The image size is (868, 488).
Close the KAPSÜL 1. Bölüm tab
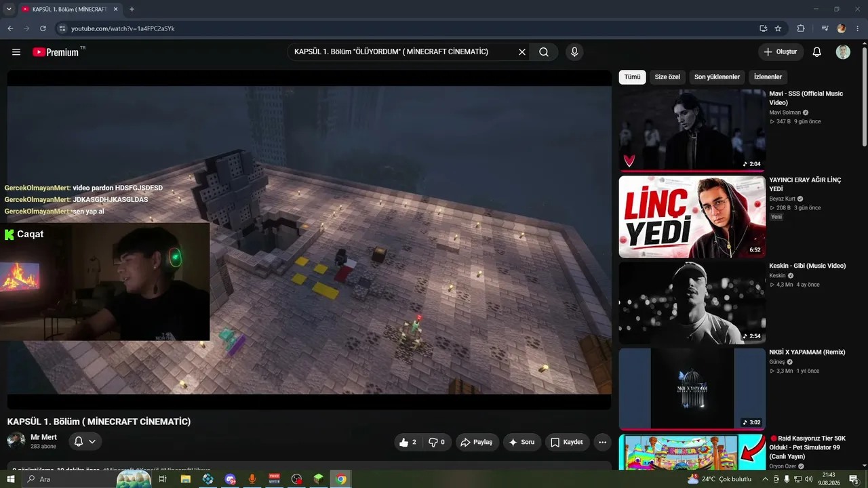click(x=116, y=9)
